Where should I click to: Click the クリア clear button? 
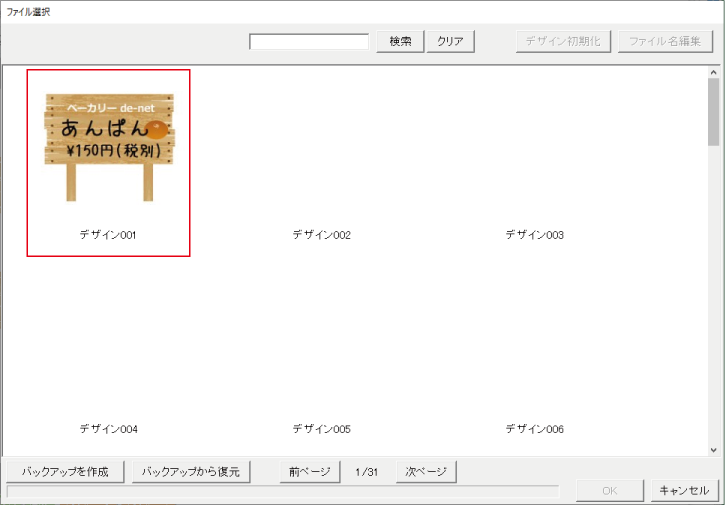point(450,42)
